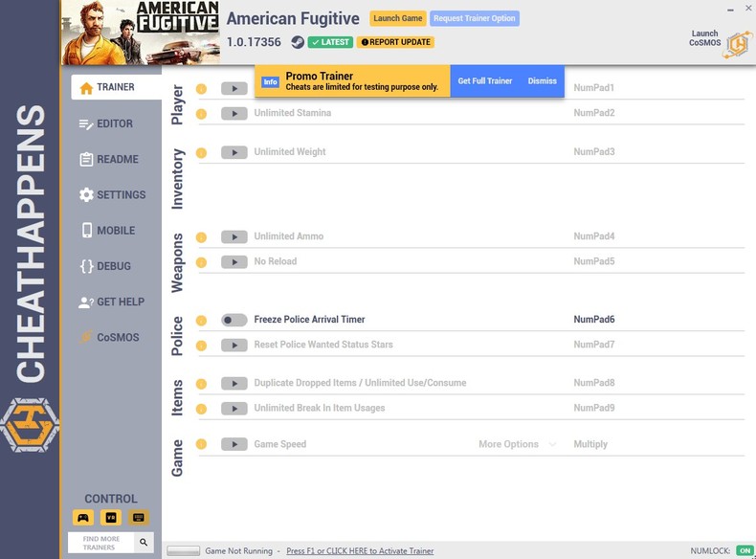Click the NumPad2 hotkey for Unlimited Stamina

click(x=594, y=113)
